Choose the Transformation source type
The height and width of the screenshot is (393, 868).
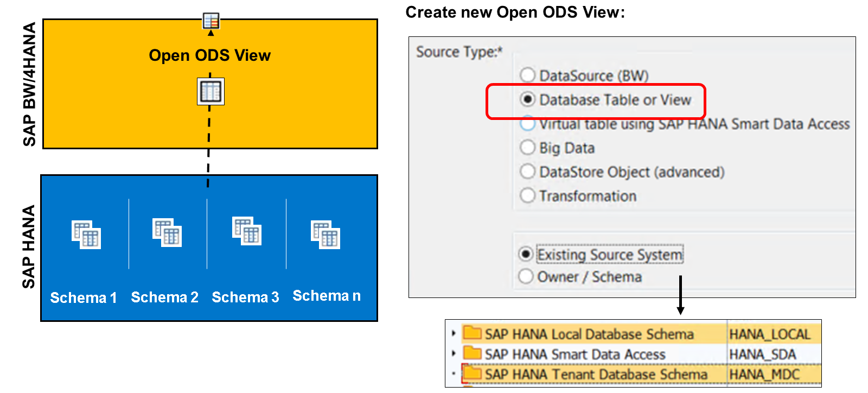pyautogui.click(x=527, y=195)
